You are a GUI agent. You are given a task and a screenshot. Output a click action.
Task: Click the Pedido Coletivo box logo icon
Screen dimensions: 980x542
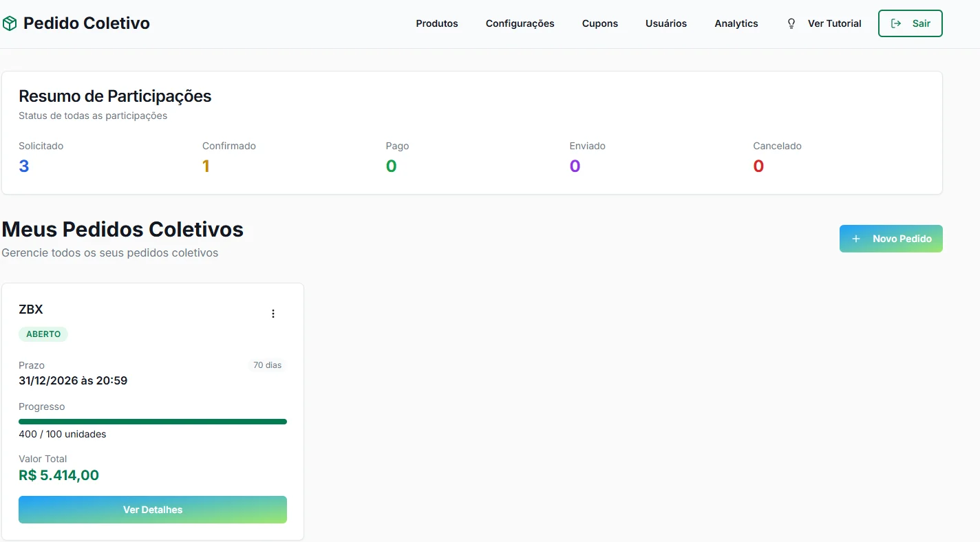(x=10, y=23)
